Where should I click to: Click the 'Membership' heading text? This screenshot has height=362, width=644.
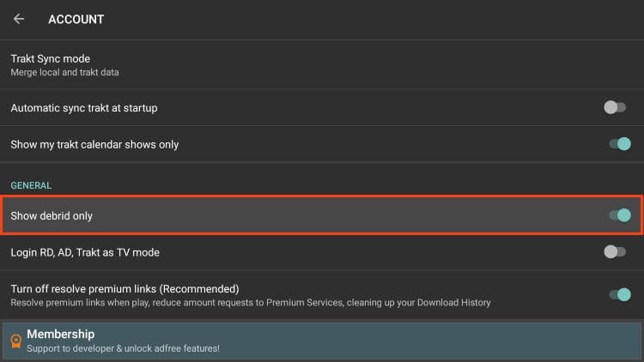[60, 334]
